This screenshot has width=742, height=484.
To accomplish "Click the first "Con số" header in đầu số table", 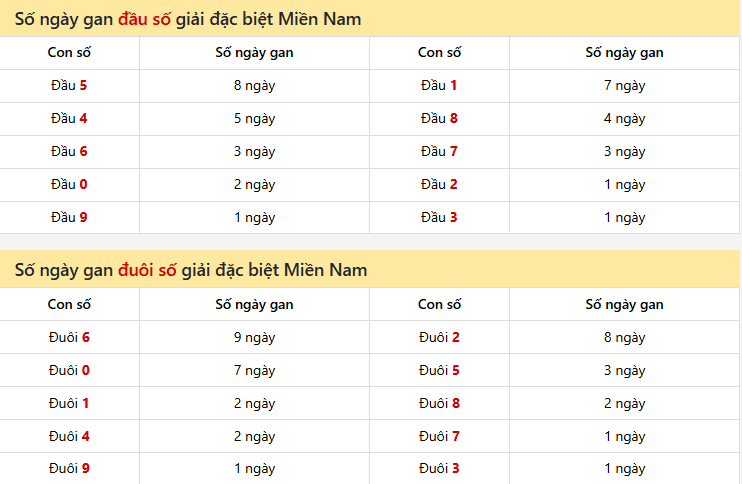I will click(69, 53).
